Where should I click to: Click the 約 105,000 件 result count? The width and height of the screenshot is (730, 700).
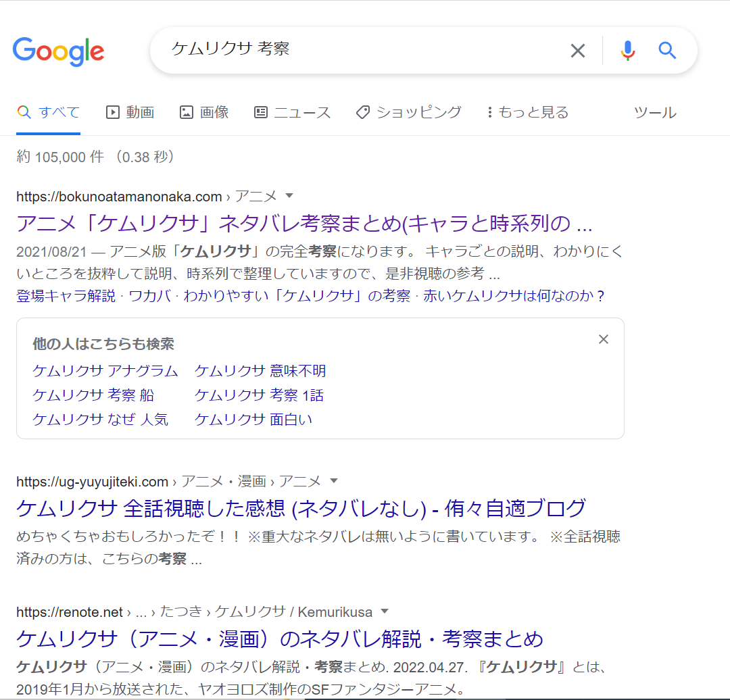point(60,157)
